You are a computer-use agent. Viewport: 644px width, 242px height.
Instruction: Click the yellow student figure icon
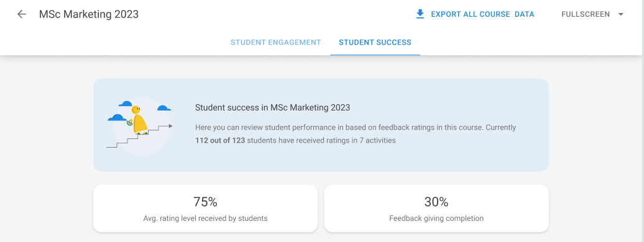pyautogui.click(x=139, y=120)
